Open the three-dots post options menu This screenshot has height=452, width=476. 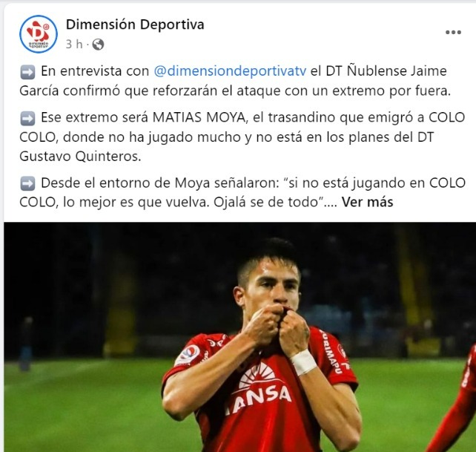[453, 32]
